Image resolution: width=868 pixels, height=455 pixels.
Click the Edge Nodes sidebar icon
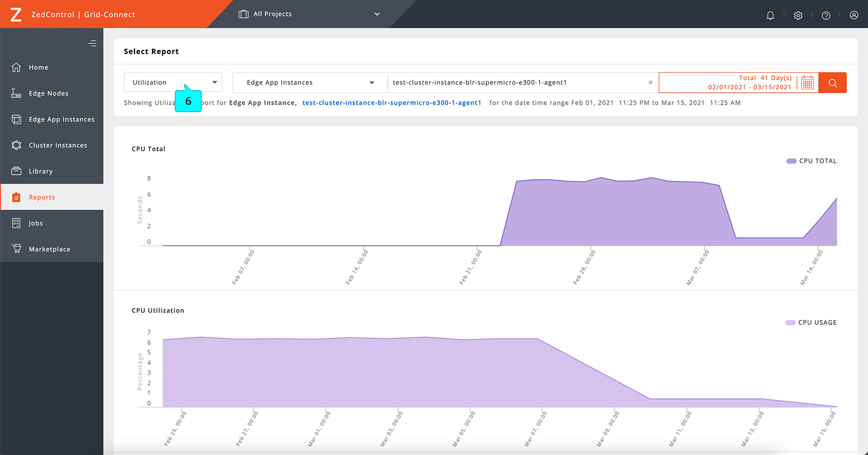pos(16,93)
